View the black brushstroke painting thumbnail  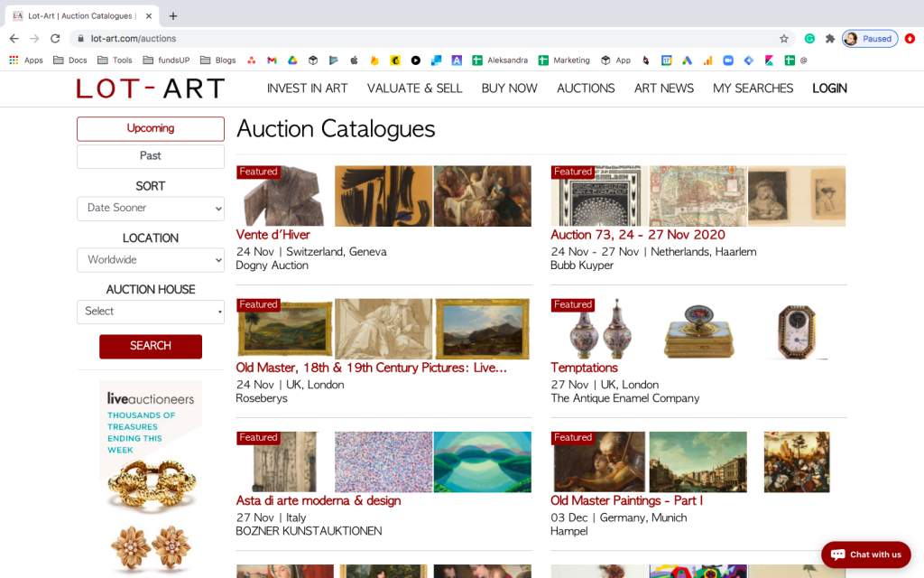point(383,196)
